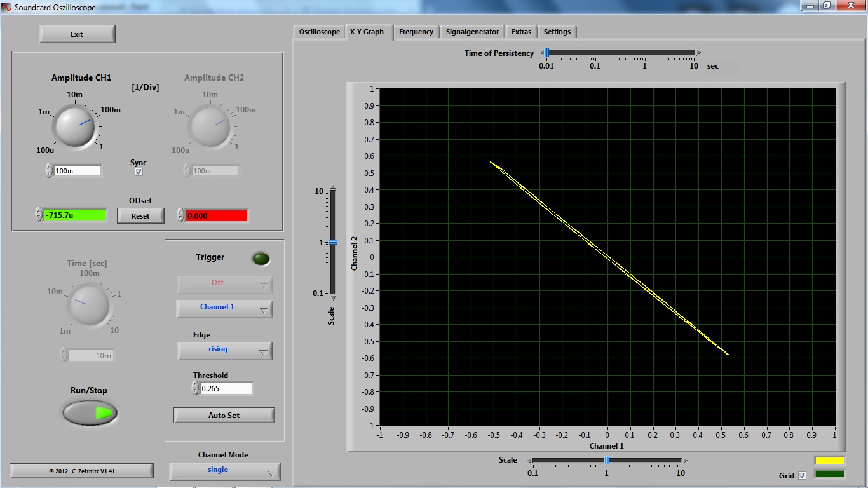Click the Threshold value input field
Image resolution: width=868 pixels, height=488 pixels.
pyautogui.click(x=226, y=388)
